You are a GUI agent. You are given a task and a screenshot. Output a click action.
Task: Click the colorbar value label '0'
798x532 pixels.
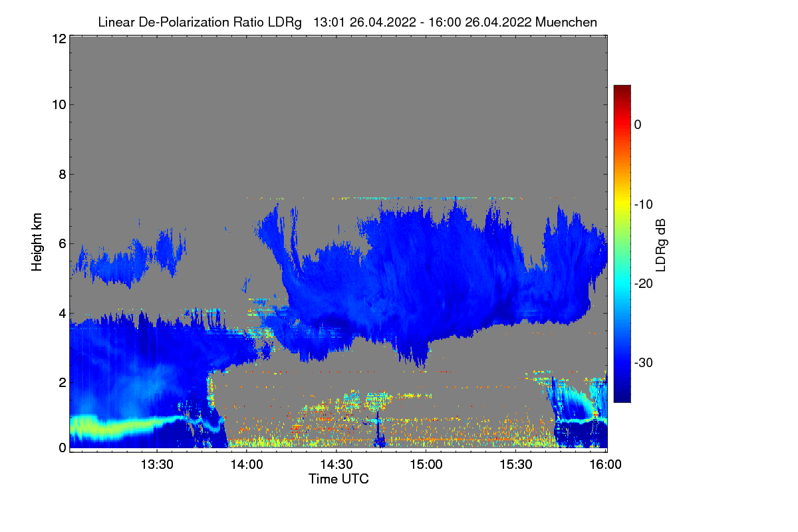pyautogui.click(x=638, y=124)
